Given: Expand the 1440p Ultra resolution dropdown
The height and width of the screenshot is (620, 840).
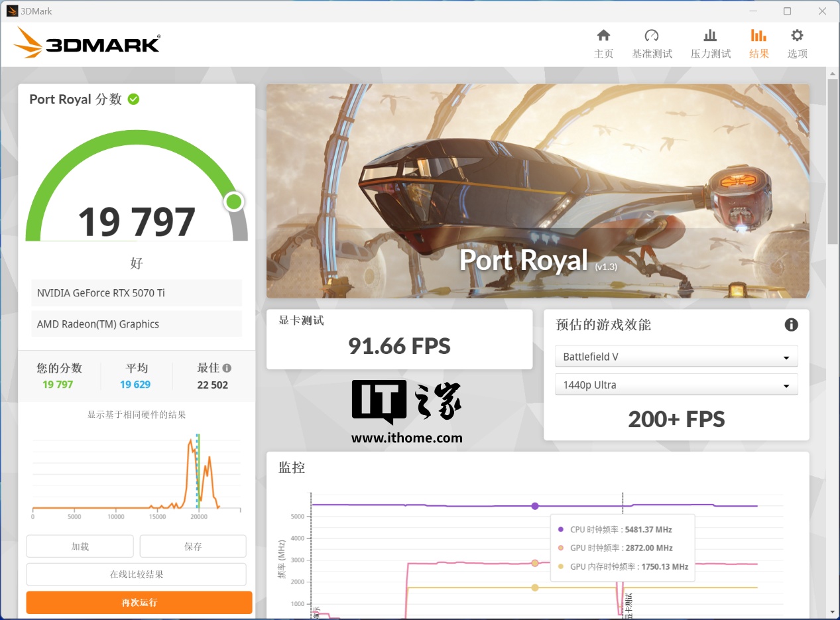Looking at the screenshot, I should (676, 385).
